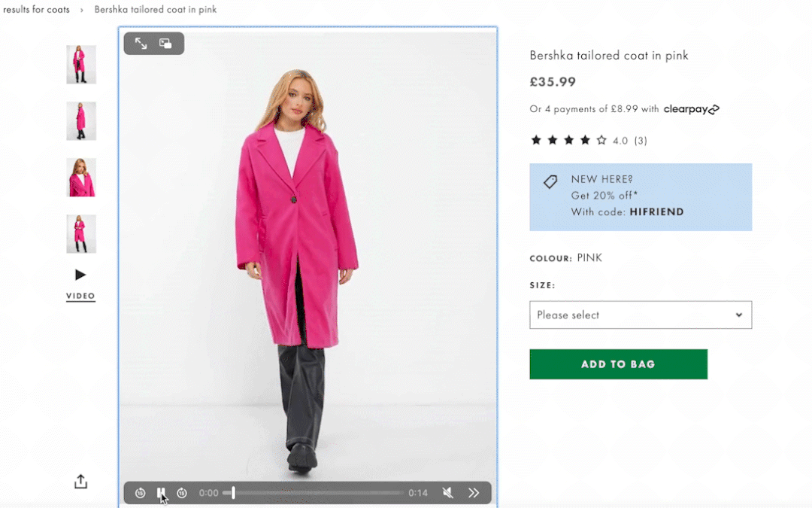Click the ADD TO BAG button

coord(618,364)
